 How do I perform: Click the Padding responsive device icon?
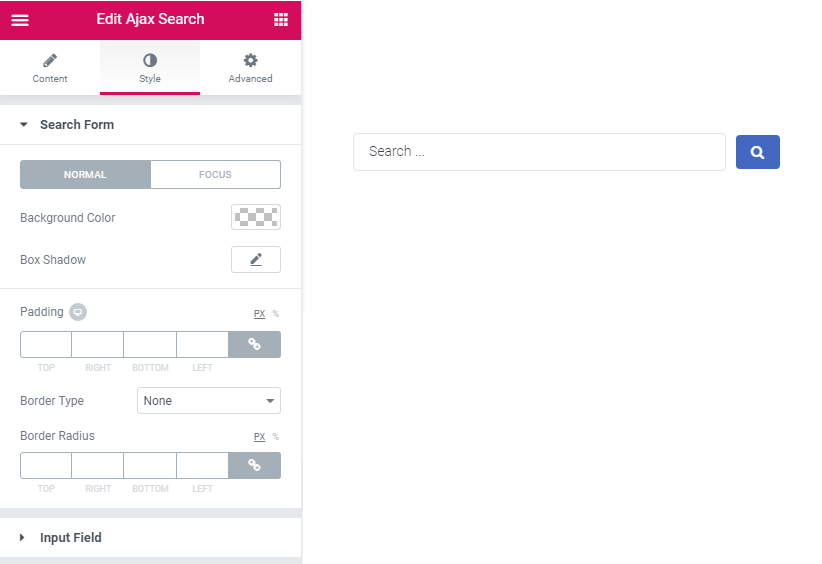[x=78, y=312]
